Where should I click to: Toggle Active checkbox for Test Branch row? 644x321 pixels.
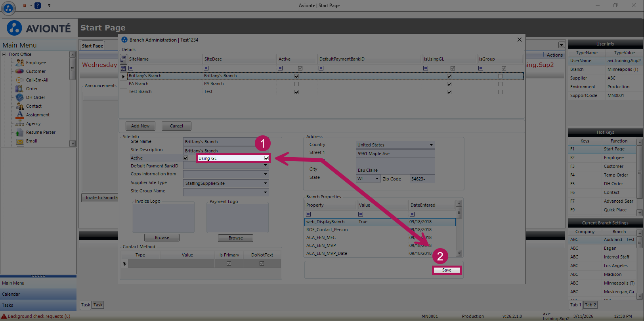click(x=296, y=92)
